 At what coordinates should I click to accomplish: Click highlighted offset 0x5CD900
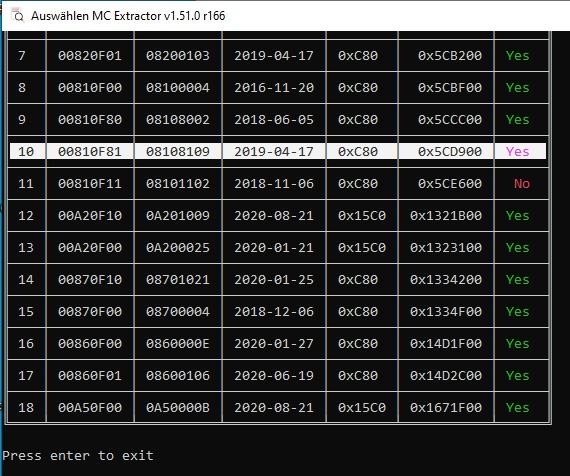[x=450, y=152]
